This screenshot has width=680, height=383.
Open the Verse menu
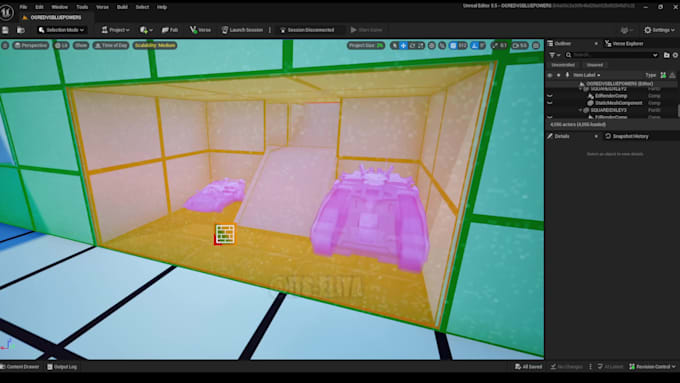tap(102, 7)
